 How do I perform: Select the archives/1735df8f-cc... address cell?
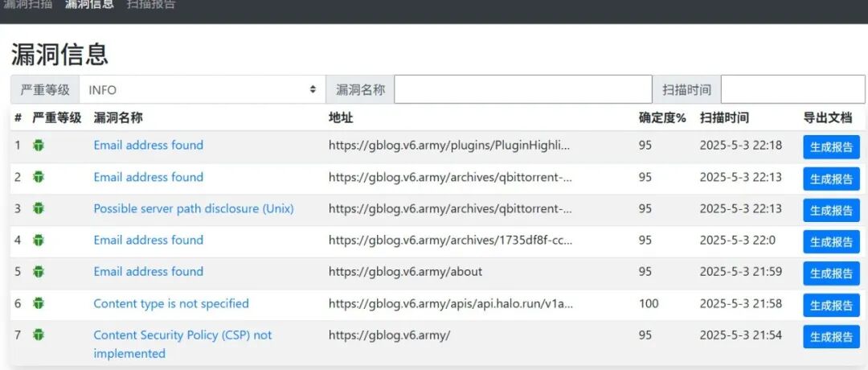pos(451,240)
